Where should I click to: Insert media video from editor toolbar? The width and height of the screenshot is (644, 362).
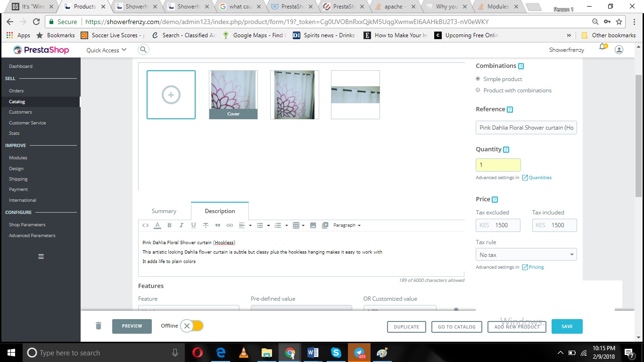pos(325,225)
